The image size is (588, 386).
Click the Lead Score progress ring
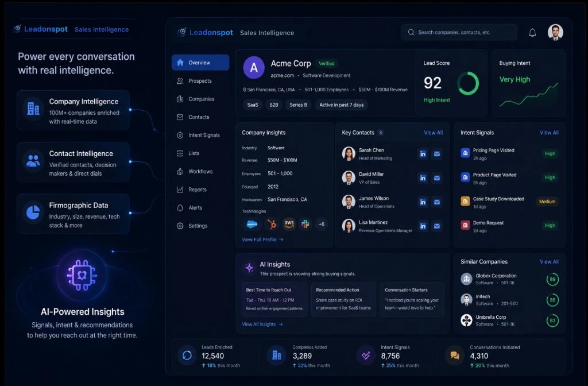point(467,83)
